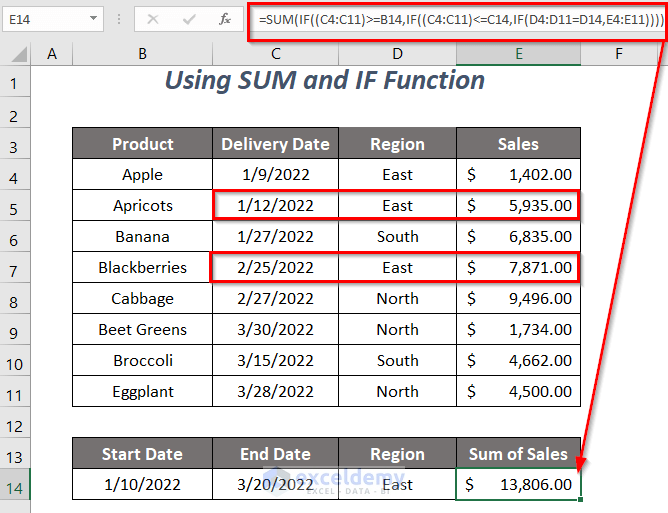Select the Sum of Sales result cell
Viewport: 668px width, 513px height.
coord(518,485)
